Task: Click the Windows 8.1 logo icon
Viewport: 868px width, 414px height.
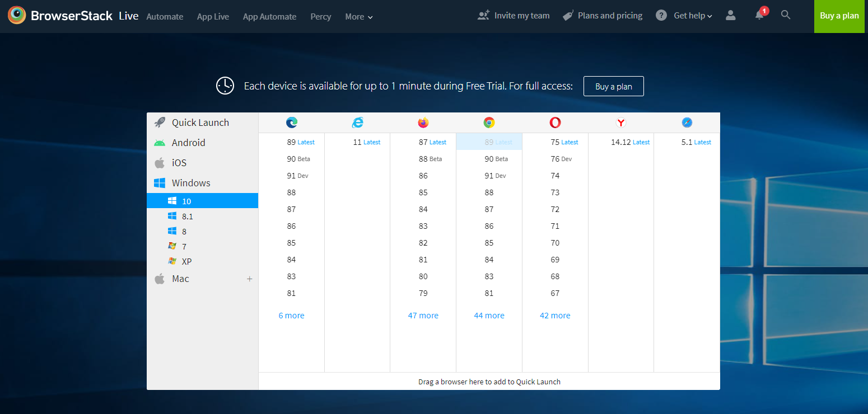Action: pos(172,216)
